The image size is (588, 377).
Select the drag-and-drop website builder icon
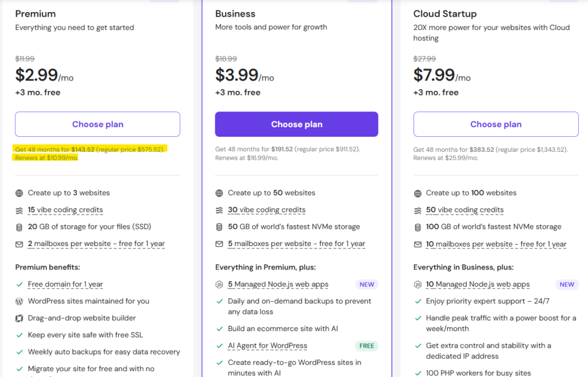(x=19, y=318)
